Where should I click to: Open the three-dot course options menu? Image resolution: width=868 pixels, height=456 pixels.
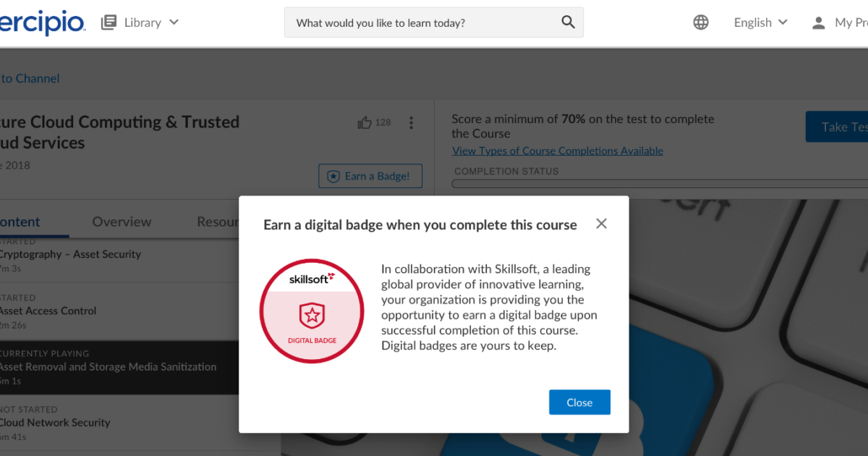[x=411, y=122]
